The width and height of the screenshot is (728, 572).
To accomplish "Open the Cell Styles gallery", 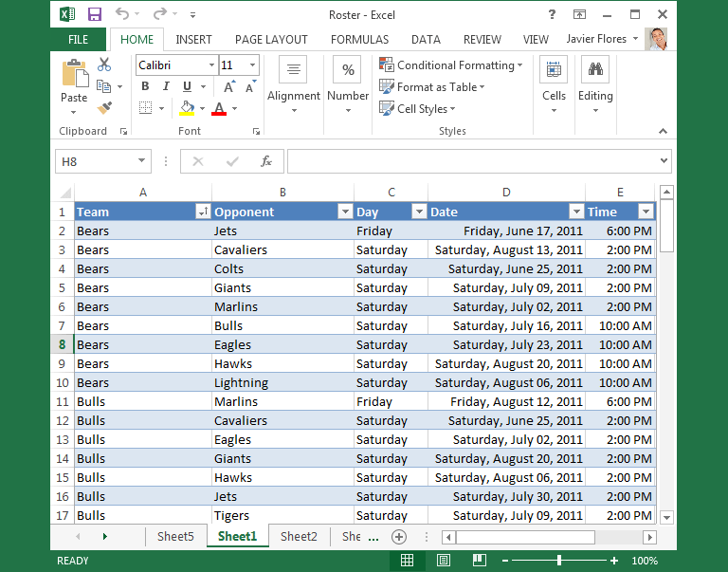I will [x=417, y=109].
